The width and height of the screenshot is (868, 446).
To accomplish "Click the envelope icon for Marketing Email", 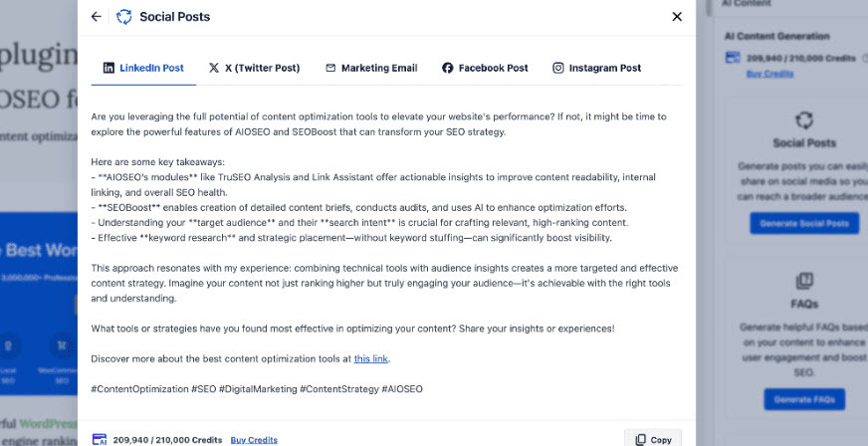I will coord(330,68).
